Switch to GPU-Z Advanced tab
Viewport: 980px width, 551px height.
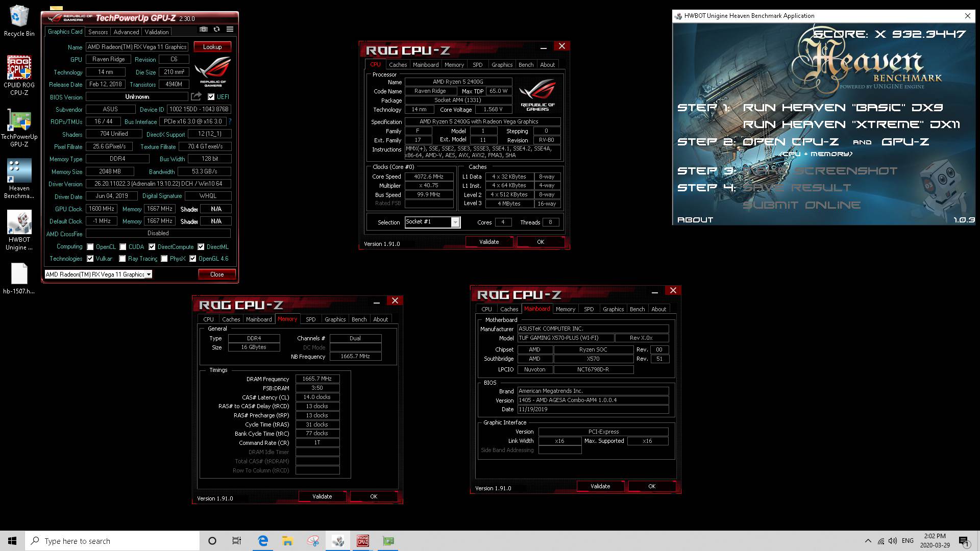[126, 32]
